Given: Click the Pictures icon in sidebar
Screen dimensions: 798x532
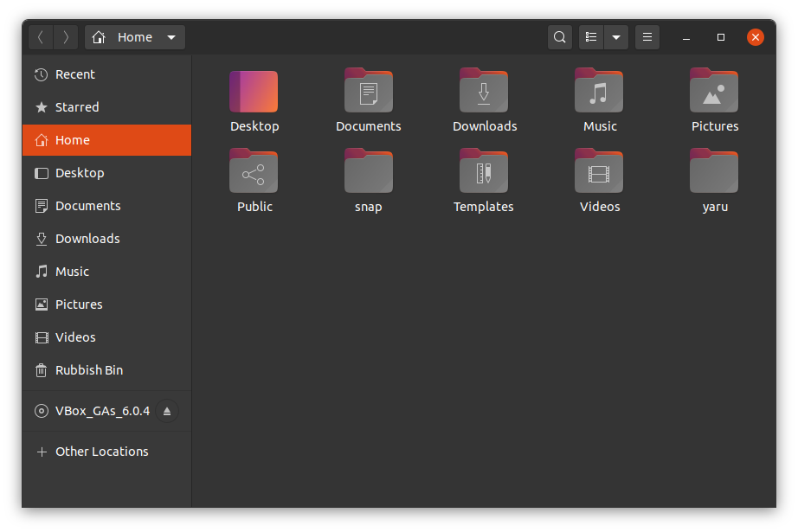Looking at the screenshot, I should click(42, 304).
